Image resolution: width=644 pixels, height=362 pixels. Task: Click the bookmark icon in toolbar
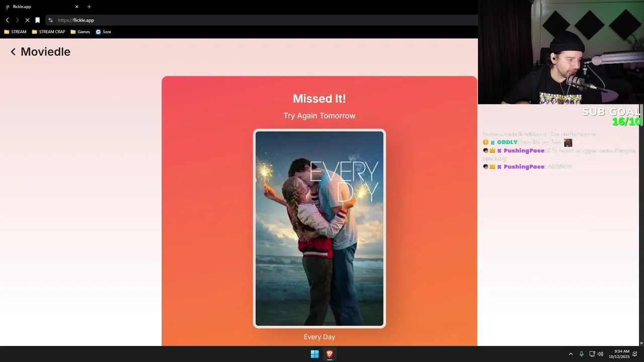(37, 20)
